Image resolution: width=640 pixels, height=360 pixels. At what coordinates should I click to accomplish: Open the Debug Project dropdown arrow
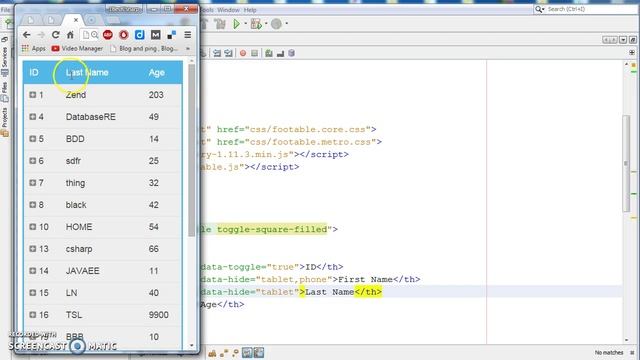(266, 24)
